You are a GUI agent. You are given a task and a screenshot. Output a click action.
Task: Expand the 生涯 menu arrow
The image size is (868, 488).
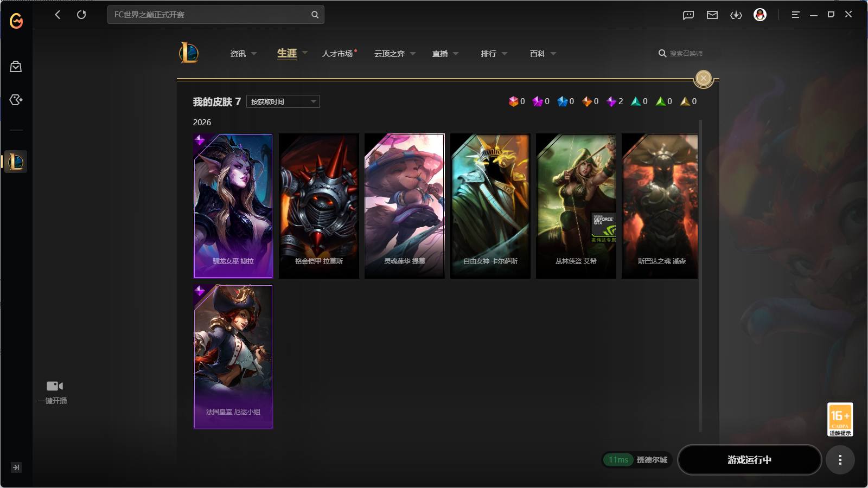(x=305, y=53)
